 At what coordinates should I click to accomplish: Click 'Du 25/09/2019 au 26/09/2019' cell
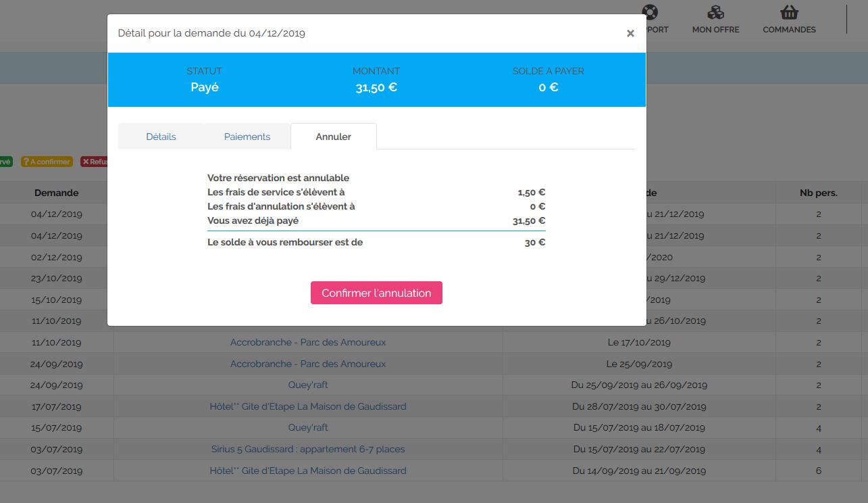point(639,385)
